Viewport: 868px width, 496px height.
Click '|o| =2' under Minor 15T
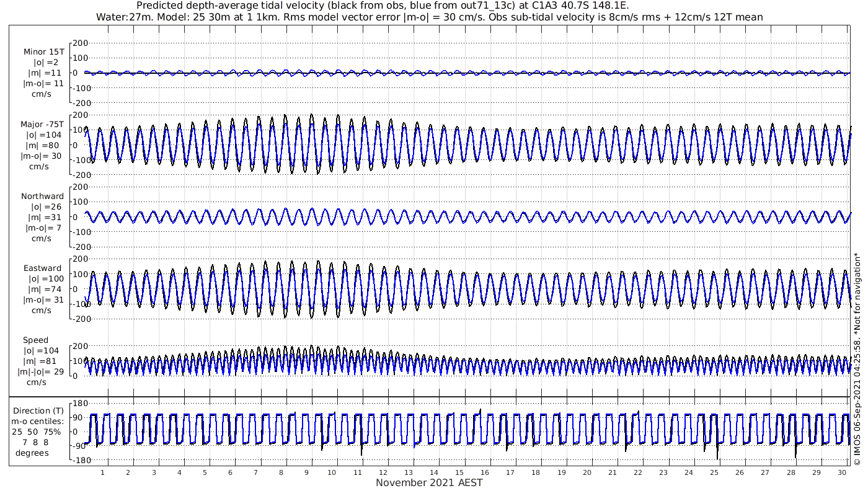(46, 63)
